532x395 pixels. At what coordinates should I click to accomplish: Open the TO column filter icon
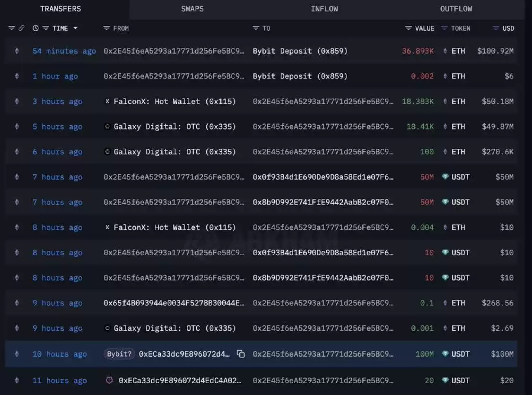point(256,28)
